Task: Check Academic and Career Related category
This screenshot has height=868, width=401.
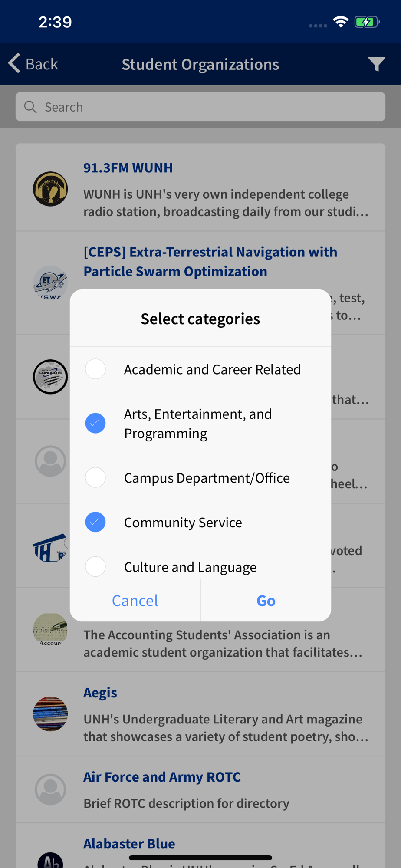Action: 95,369
